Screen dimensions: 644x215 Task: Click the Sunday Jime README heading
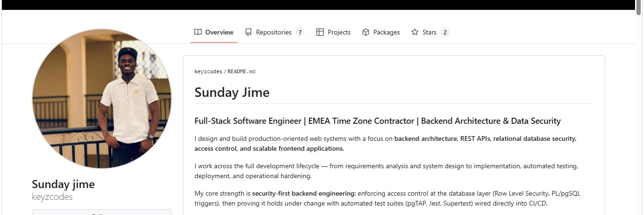(232, 92)
